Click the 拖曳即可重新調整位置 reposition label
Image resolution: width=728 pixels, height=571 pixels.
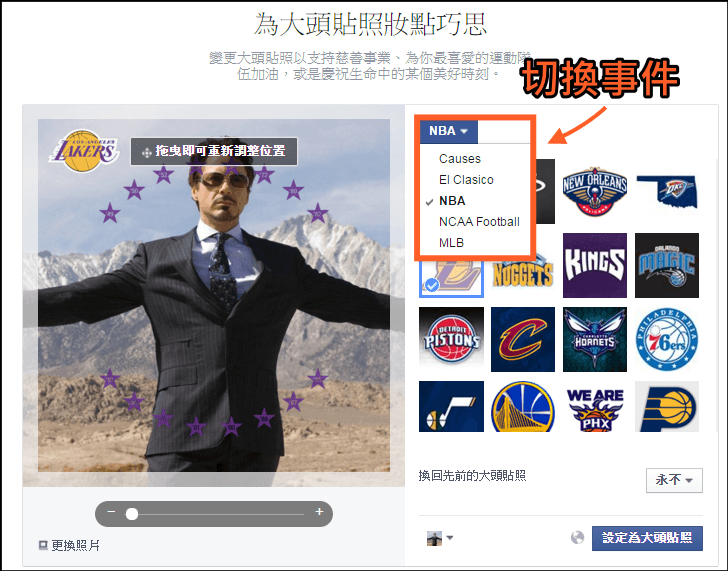pos(214,151)
